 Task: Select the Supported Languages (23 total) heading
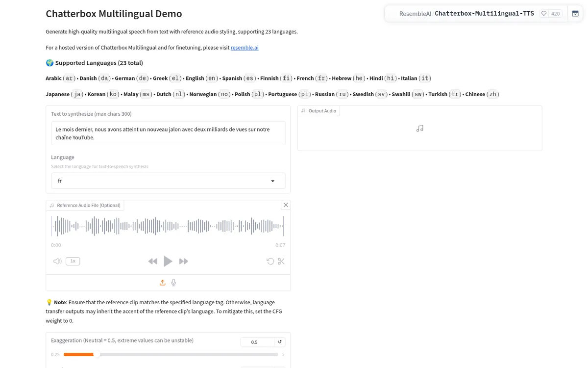94,63
